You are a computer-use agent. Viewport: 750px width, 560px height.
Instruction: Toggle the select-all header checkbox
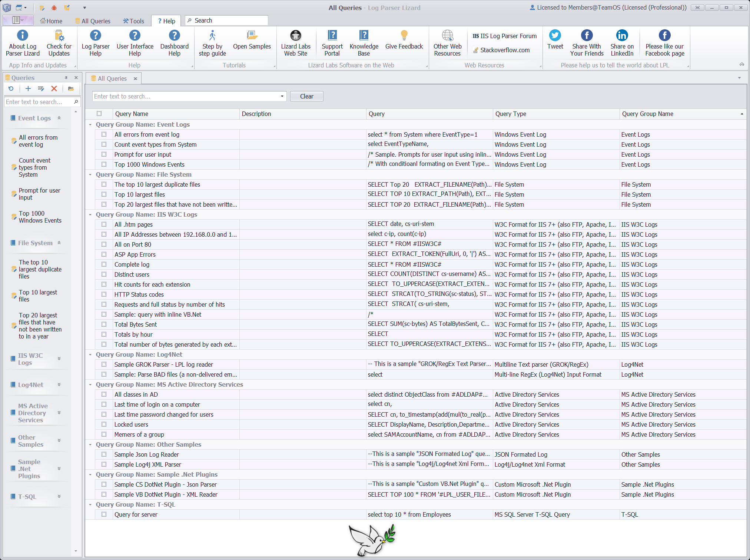[99, 114]
